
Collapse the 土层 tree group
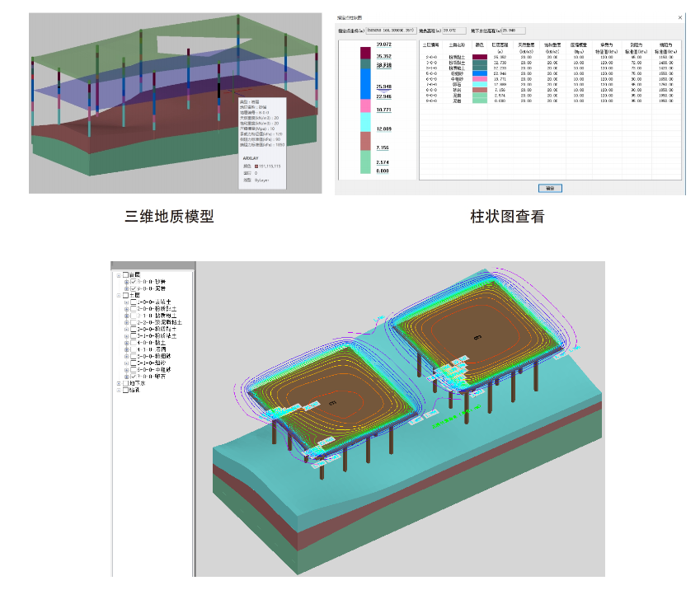[x=120, y=297]
